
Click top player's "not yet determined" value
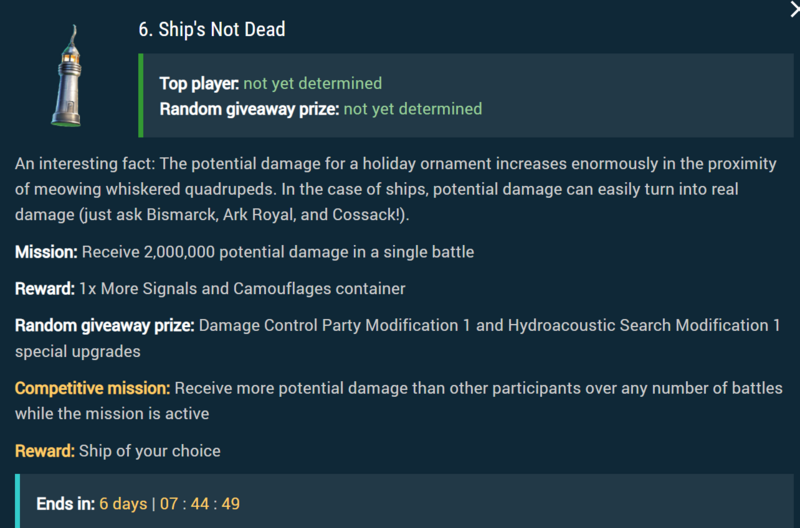[x=312, y=83]
